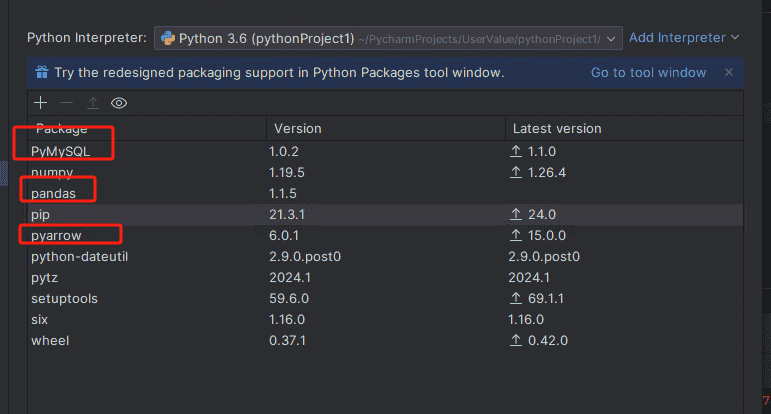Sort by the Version column header
Image resolution: width=771 pixels, height=414 pixels.
click(x=297, y=129)
